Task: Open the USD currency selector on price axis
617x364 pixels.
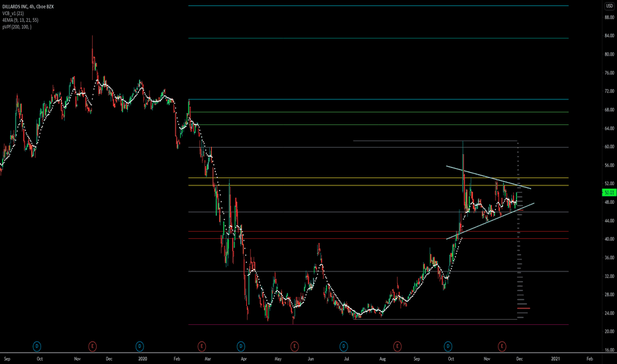Action: (609, 5)
